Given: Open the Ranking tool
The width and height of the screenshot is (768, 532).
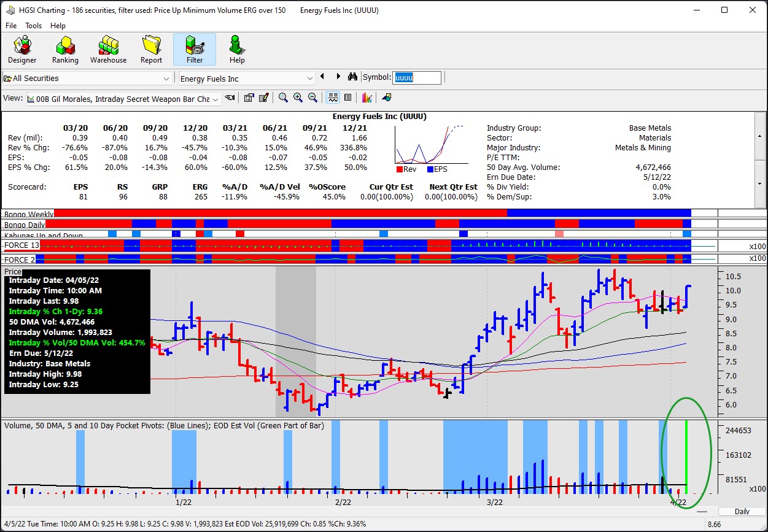Looking at the screenshot, I should (65, 50).
